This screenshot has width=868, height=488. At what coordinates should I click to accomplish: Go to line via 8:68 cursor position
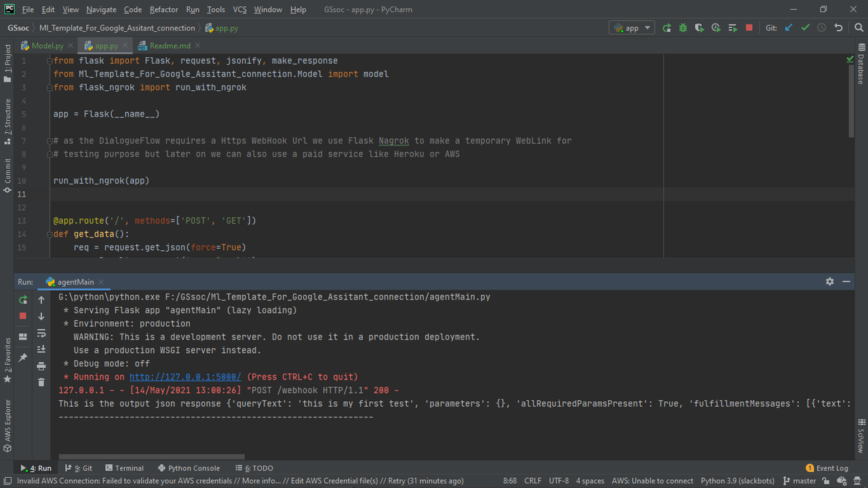point(510,481)
